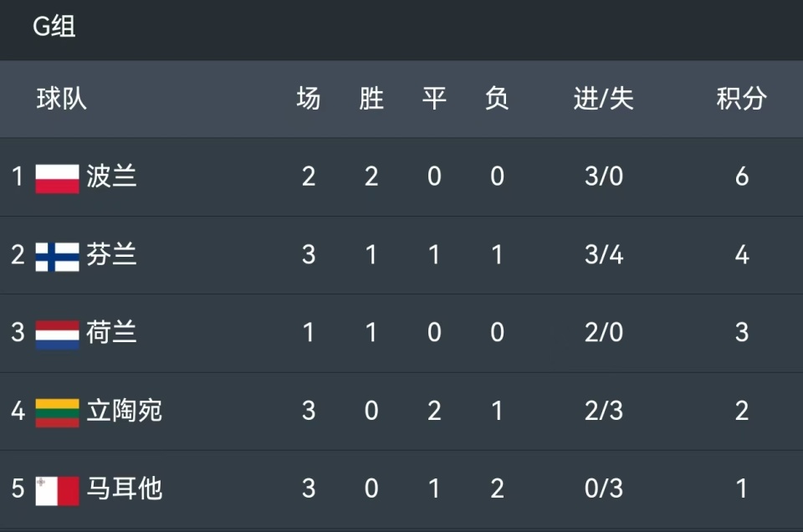Click the Netherlands flag icon

coord(58,335)
